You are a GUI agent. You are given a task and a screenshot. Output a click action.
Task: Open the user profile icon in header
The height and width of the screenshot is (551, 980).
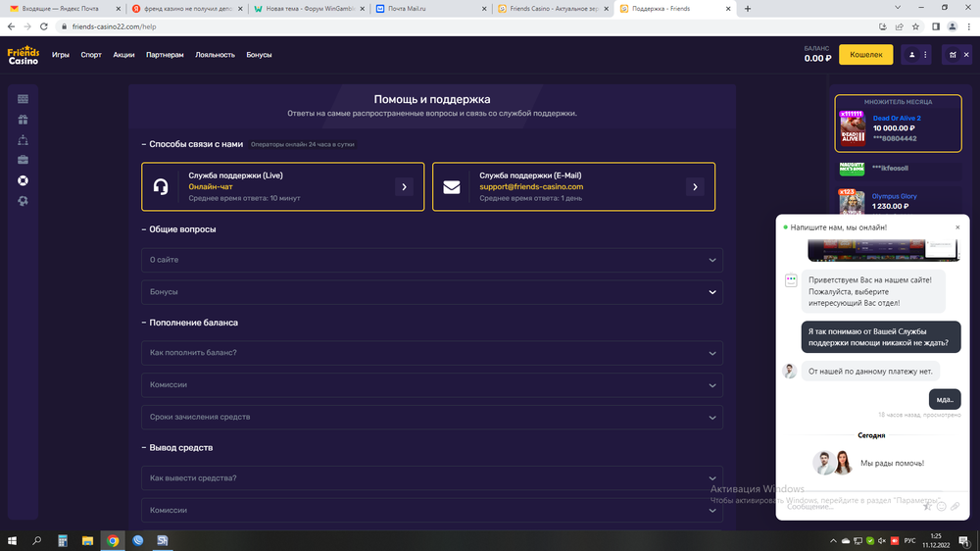point(913,55)
